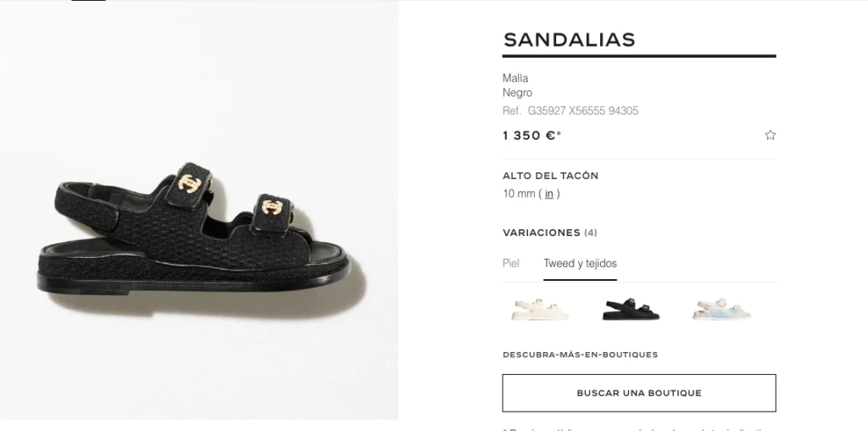Switch heel height unit to inches
This screenshot has width=868, height=431.
point(548,194)
